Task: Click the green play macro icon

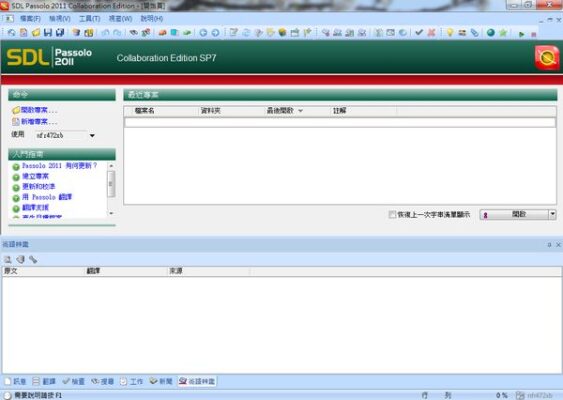Action: coord(521,34)
